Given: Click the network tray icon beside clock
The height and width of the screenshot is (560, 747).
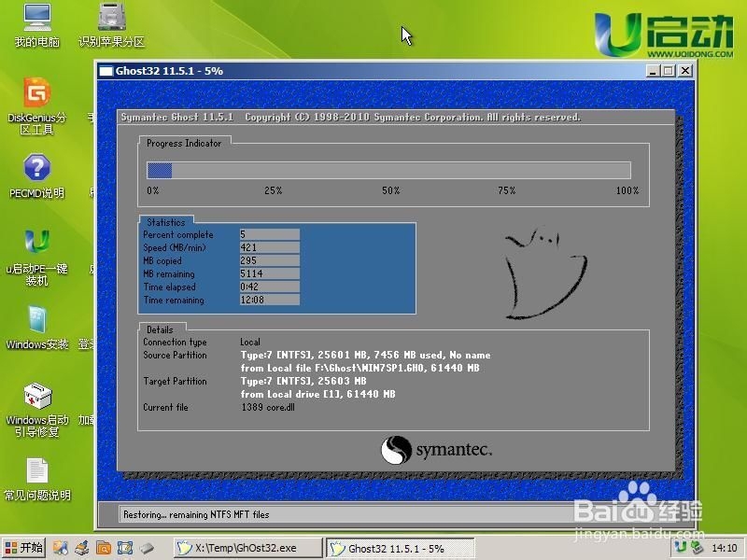Looking at the screenshot, I should 697,547.
